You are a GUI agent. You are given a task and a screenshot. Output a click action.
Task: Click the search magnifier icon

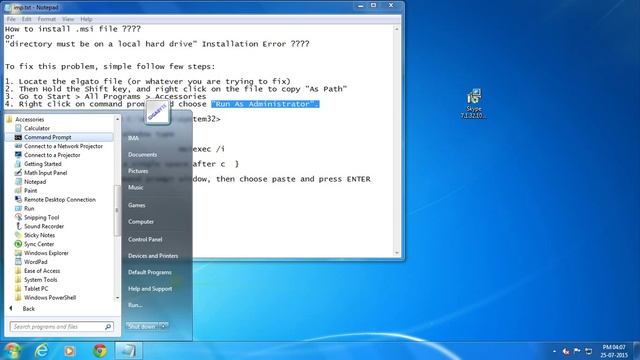108,327
